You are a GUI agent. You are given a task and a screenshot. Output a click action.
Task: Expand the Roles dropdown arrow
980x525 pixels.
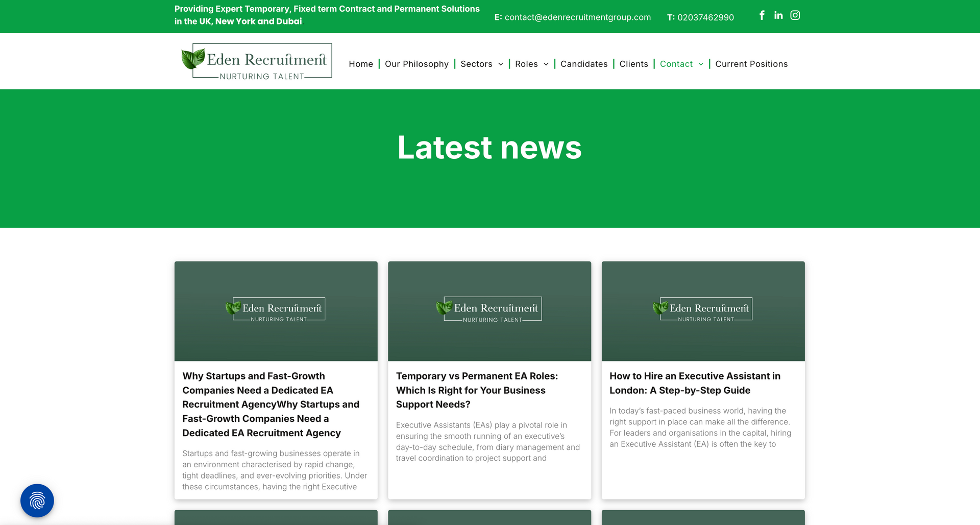click(x=546, y=64)
